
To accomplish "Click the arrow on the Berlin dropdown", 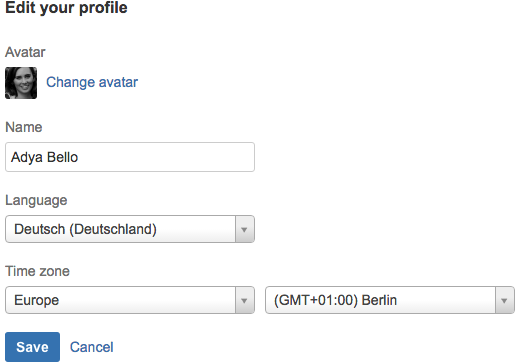I will 504,300.
